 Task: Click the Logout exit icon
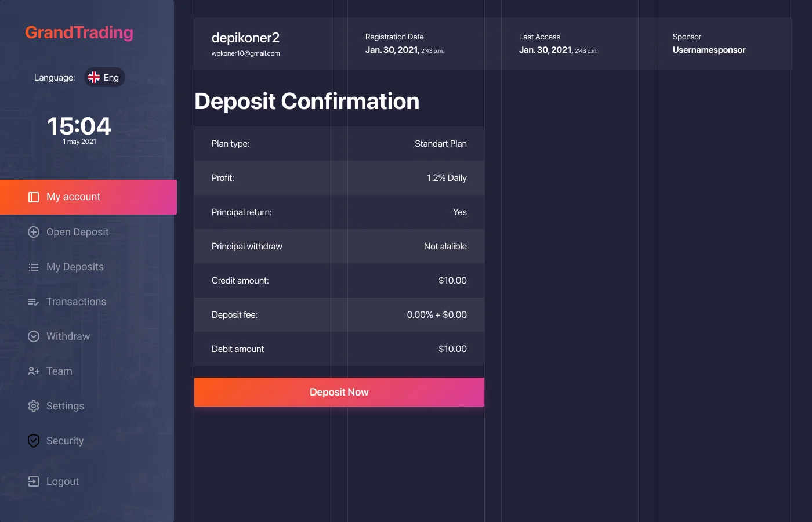[x=34, y=481]
